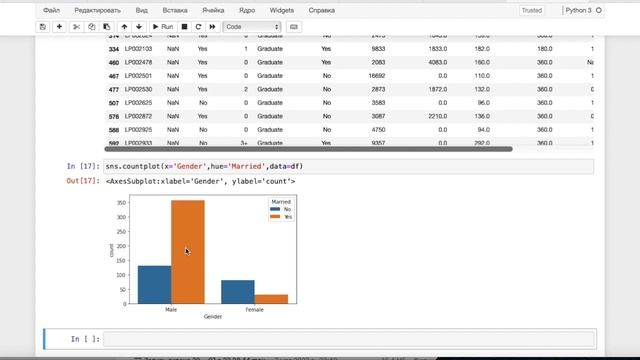Click cell LP002625 in the table

coord(138,102)
